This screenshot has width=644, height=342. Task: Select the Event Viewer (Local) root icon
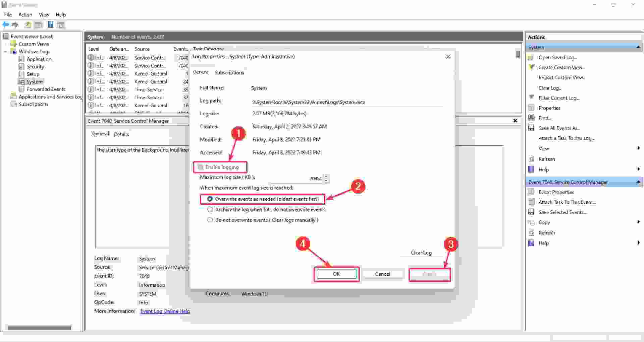6,36
